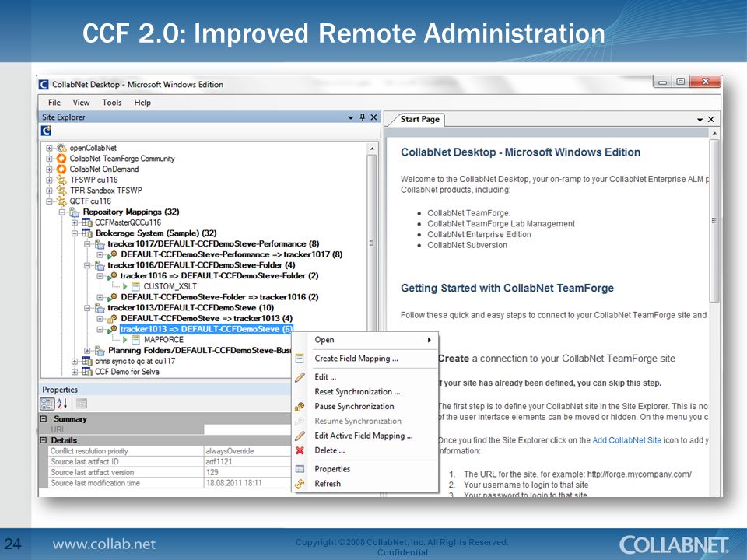Click the pencil icon beside Edit ...
Screen dimensions: 747x560
click(300, 377)
